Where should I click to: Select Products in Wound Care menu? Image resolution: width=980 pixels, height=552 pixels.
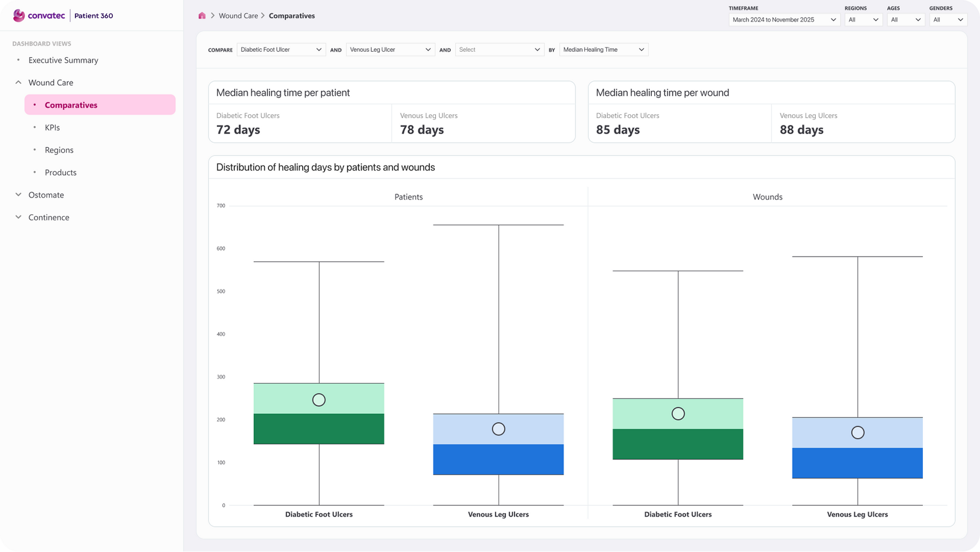[x=61, y=173]
